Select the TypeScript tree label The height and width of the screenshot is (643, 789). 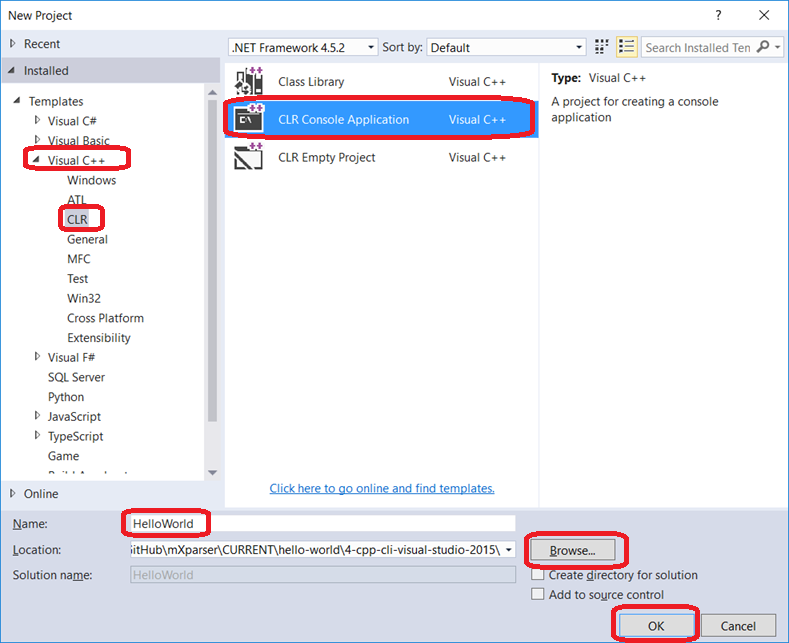tap(75, 436)
